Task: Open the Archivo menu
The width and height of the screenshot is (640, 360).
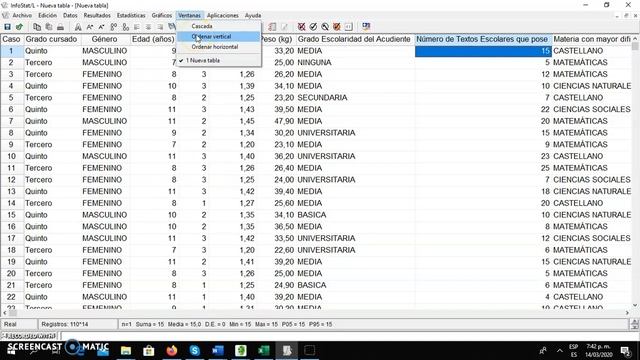Action: [22, 16]
